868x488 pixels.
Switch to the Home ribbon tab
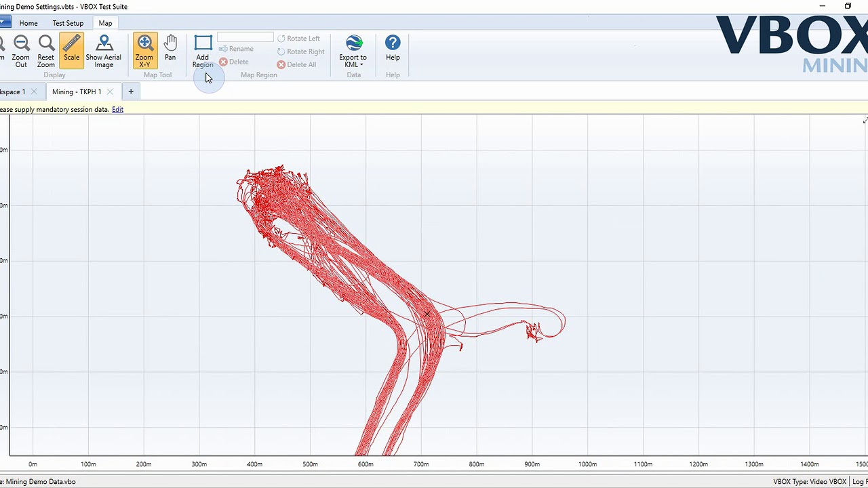(x=28, y=23)
